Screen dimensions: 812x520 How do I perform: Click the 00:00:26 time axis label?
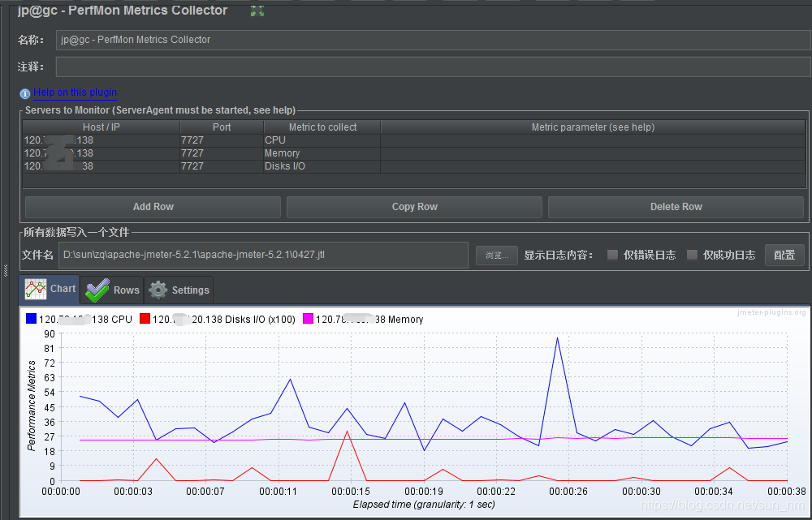tap(569, 491)
